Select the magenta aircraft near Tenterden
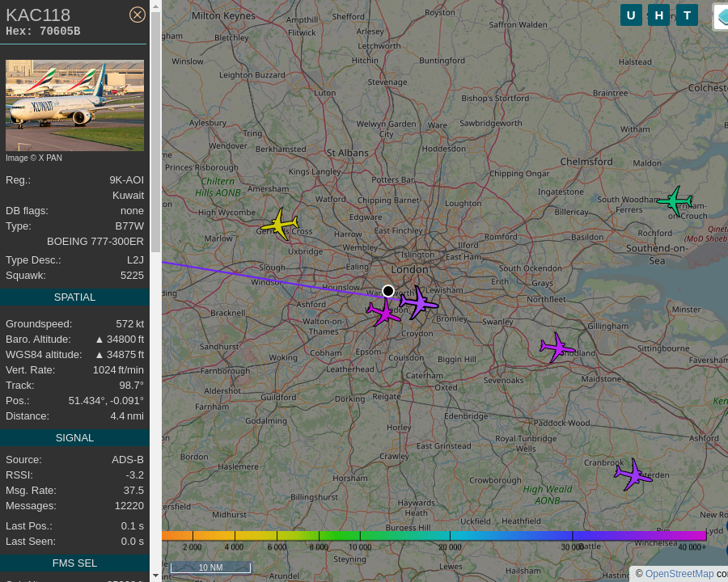 click(x=633, y=475)
